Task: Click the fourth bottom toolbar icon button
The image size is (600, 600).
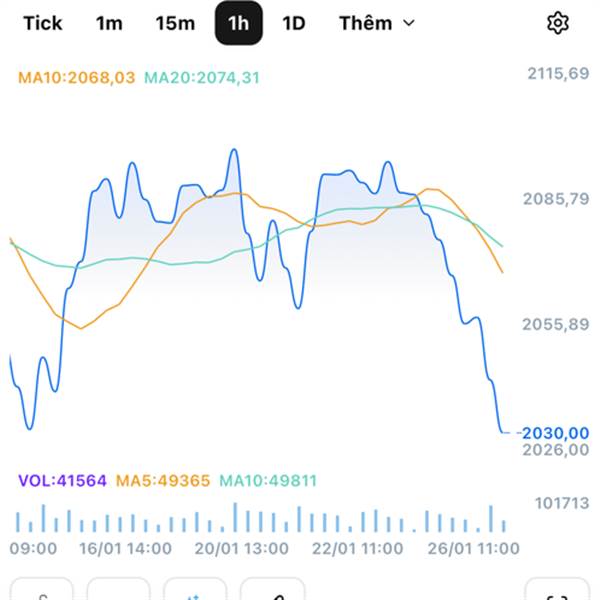Action: click(272, 592)
